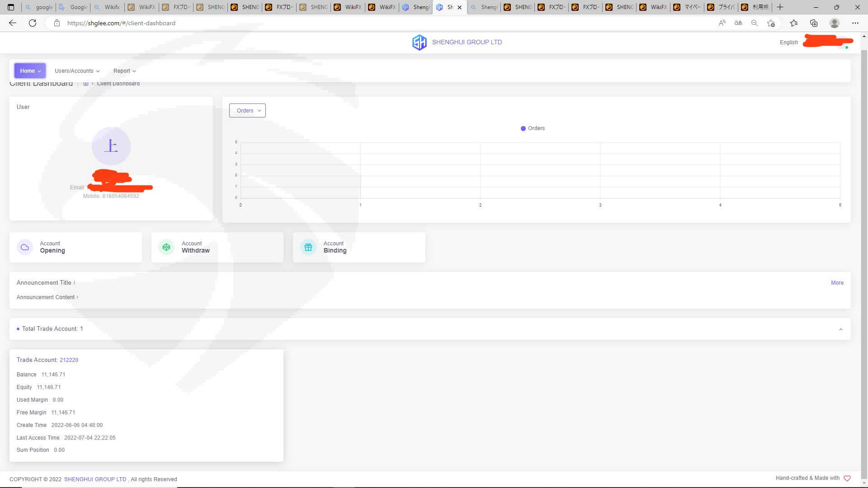This screenshot has height=488, width=868.
Task: Click the Account Binding gift icon
Action: click(308, 247)
